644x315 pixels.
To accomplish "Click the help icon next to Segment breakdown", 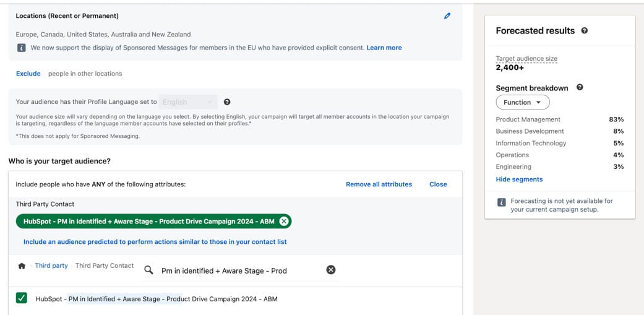I will (x=580, y=87).
